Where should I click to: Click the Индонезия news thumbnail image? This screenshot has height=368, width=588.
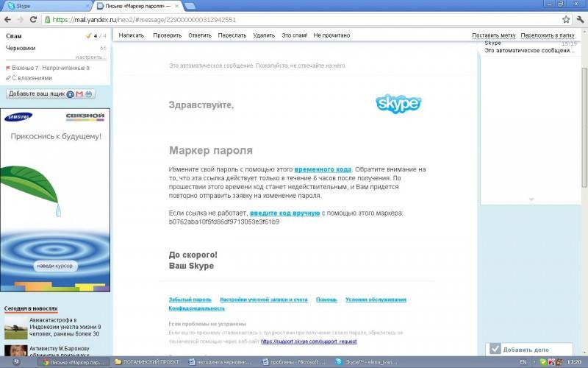15,328
